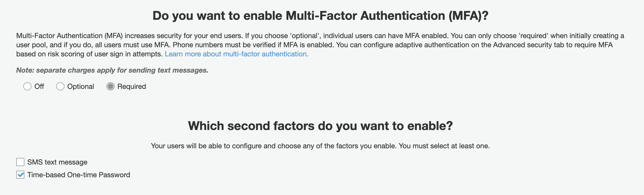Select the Required radio button circle
The width and height of the screenshot is (644, 195).
111,87
